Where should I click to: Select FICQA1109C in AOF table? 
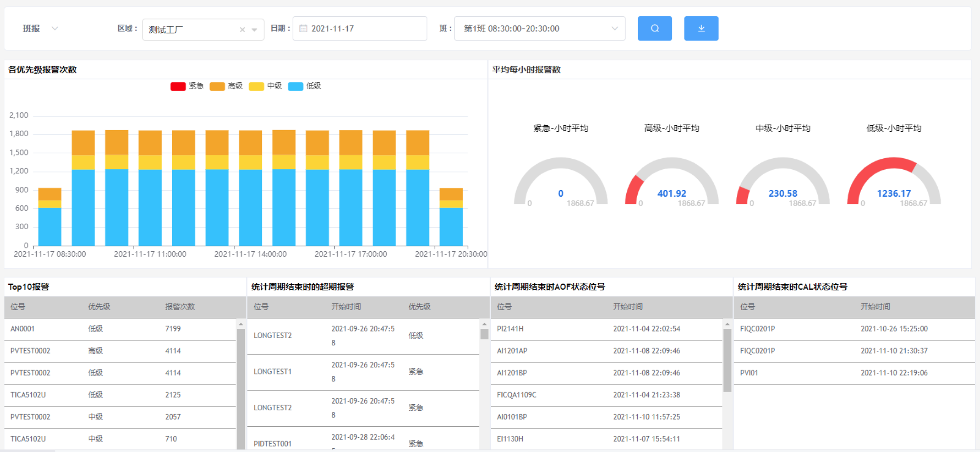[x=606, y=395]
